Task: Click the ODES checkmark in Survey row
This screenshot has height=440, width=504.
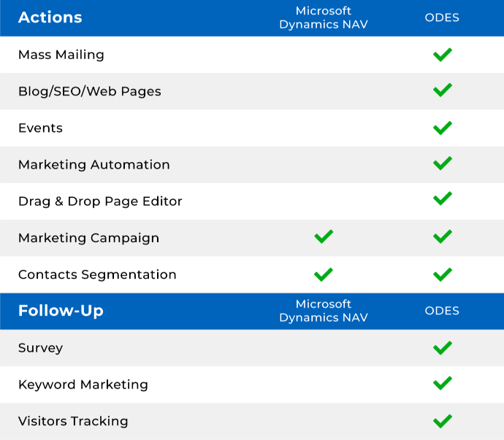Action: 443,348
